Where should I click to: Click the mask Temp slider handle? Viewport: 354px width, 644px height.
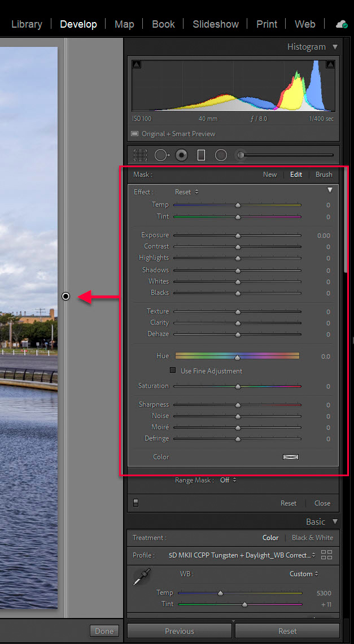[x=238, y=205]
